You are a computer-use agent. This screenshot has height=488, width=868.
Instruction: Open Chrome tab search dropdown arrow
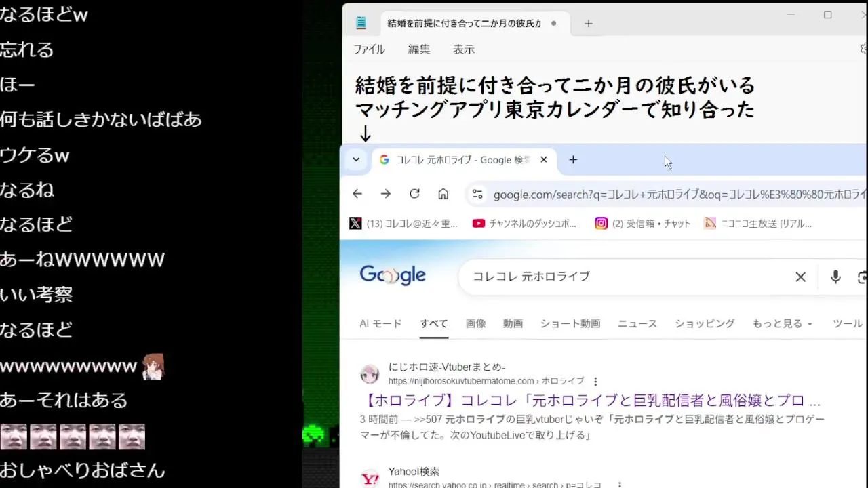(355, 159)
